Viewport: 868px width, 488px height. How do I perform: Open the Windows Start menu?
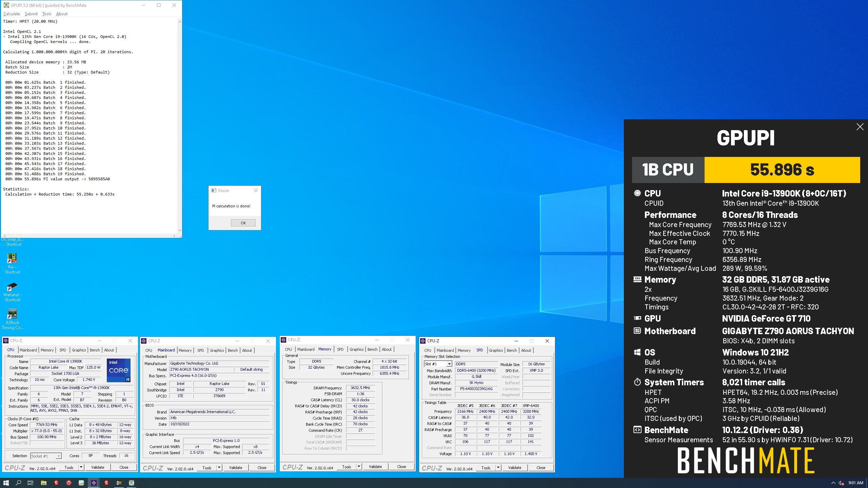pyautogui.click(x=6, y=483)
